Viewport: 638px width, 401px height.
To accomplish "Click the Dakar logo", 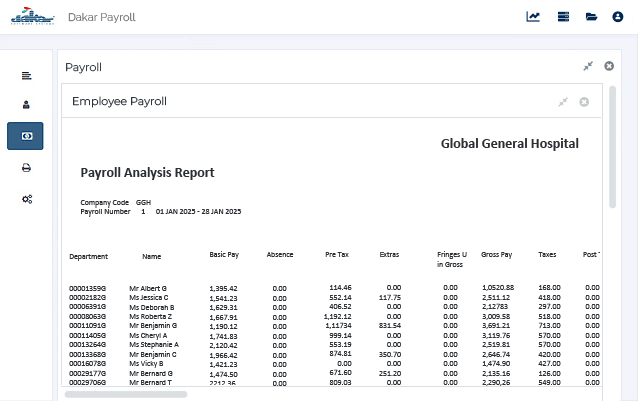I will [x=33, y=16].
